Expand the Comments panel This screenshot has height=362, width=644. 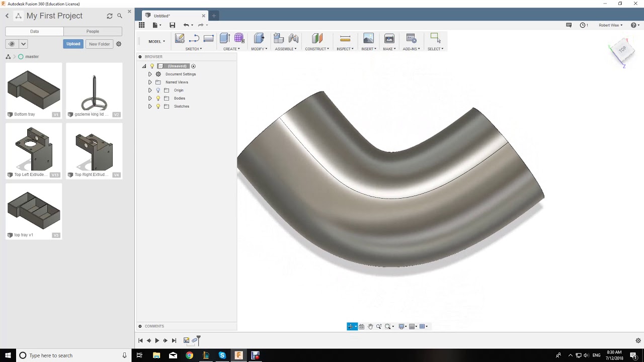pos(140,326)
